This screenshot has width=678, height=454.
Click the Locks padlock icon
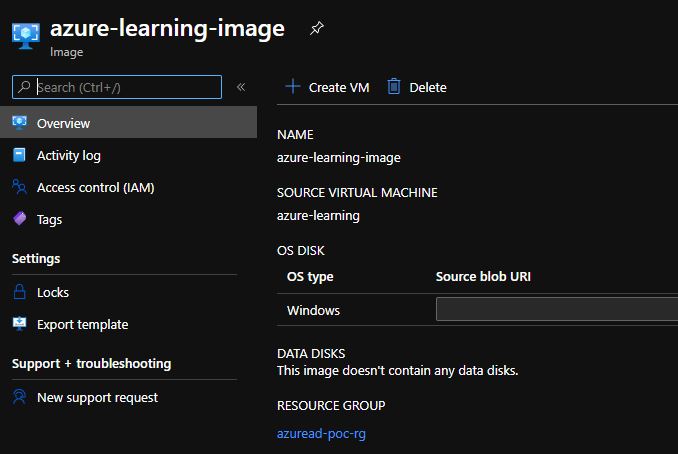pyautogui.click(x=19, y=292)
